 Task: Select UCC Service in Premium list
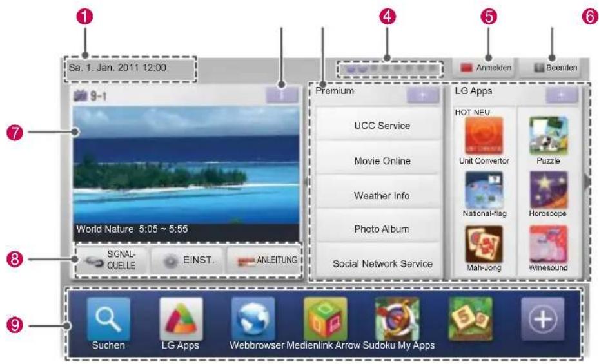378,125
